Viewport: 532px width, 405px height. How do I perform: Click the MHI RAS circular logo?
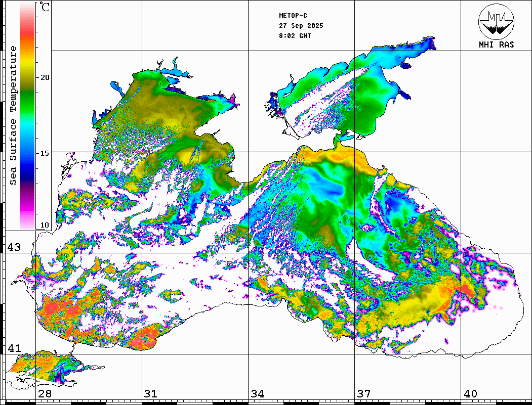496,21
